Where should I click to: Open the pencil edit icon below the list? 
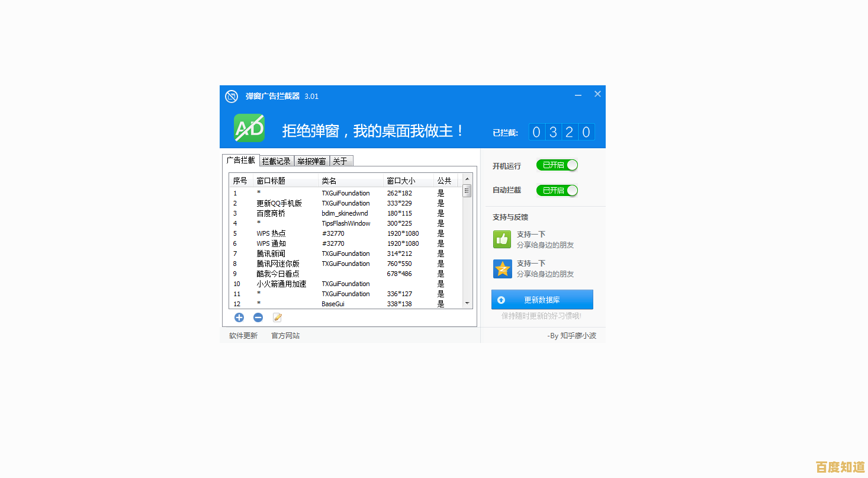(x=277, y=317)
